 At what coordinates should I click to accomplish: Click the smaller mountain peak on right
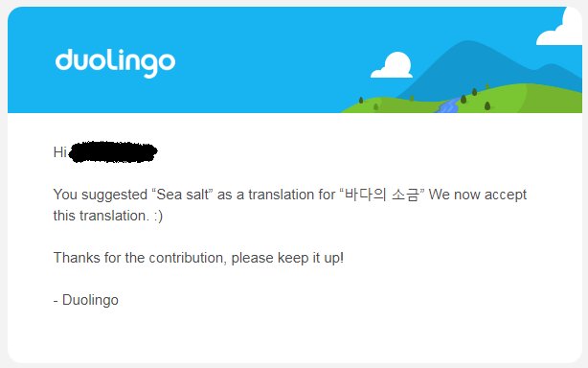[x=552, y=75]
